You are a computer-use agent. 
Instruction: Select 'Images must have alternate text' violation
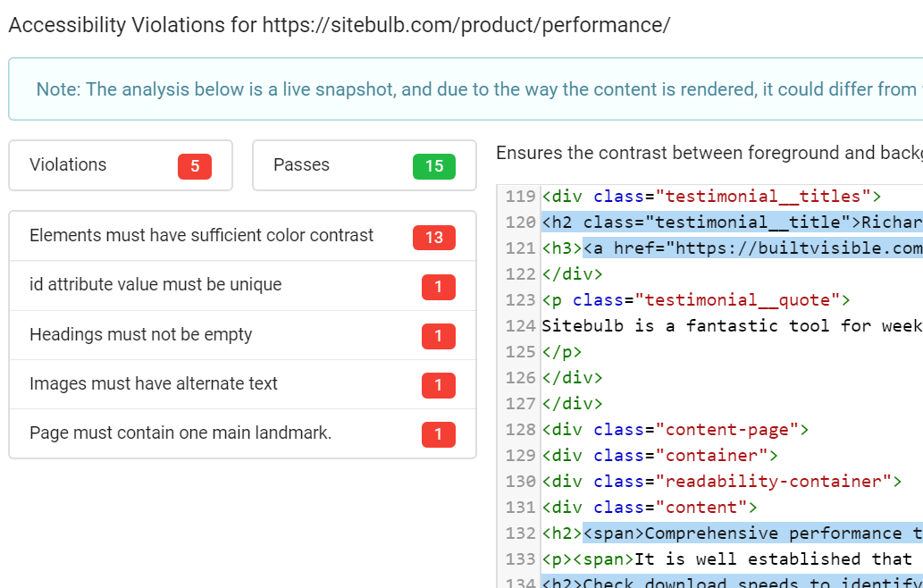pyautogui.click(x=242, y=384)
